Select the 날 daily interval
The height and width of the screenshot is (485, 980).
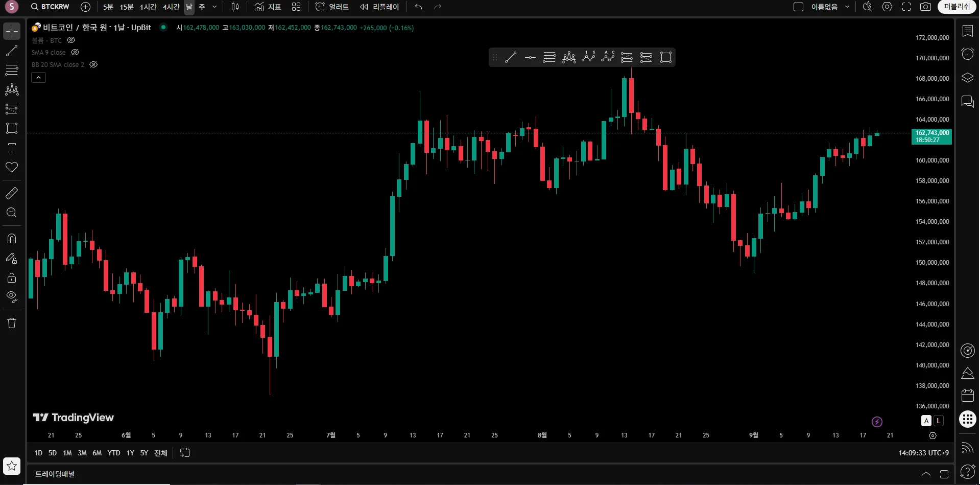[x=189, y=7]
